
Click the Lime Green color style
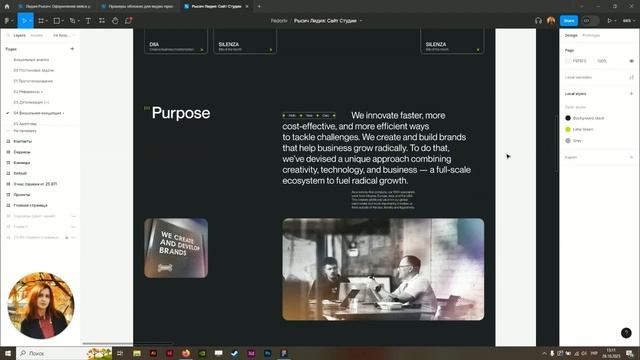579,129
